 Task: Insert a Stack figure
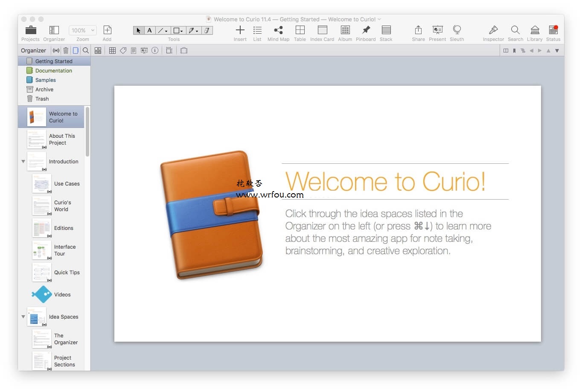pos(386,30)
